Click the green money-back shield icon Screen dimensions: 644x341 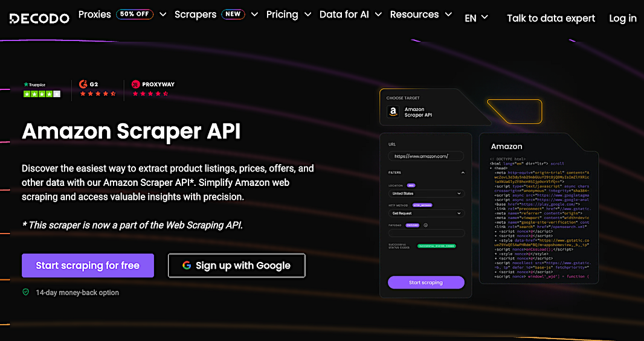pyautogui.click(x=26, y=292)
